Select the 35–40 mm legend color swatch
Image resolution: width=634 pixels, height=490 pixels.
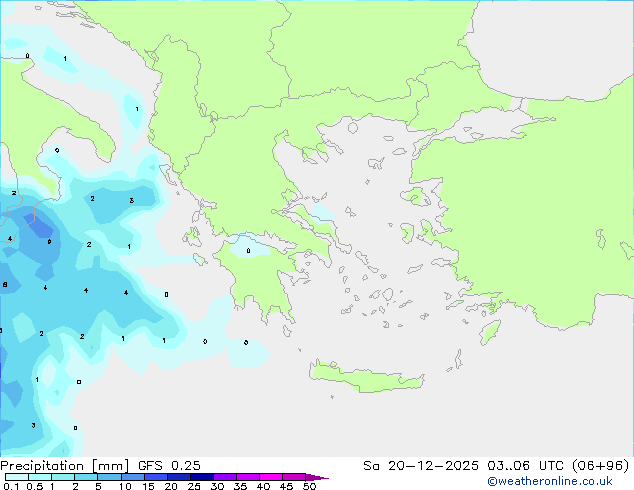pyautogui.click(x=248, y=477)
